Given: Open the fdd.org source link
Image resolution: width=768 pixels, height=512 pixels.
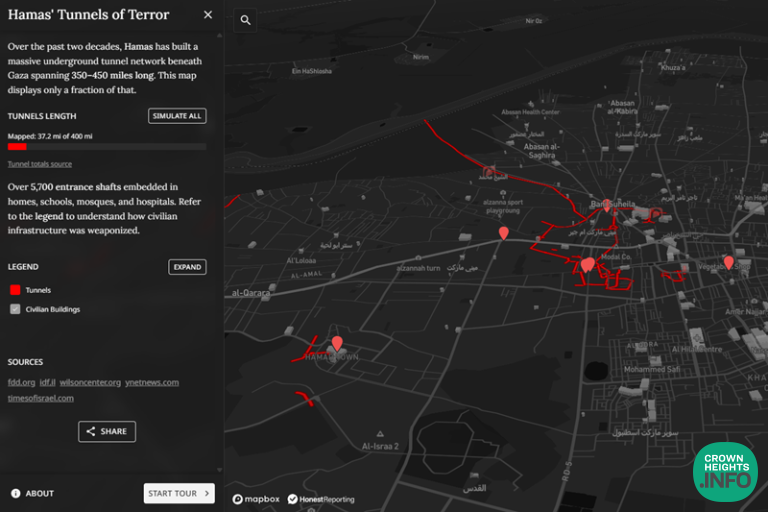Looking at the screenshot, I should [21, 382].
